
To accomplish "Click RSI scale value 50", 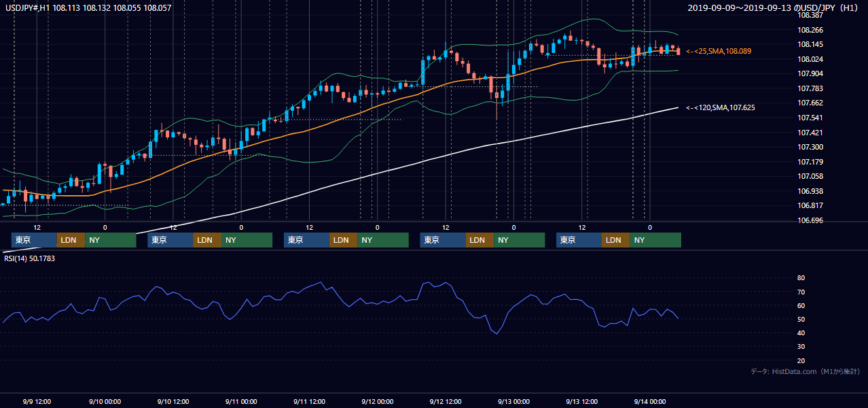I will (x=801, y=319).
